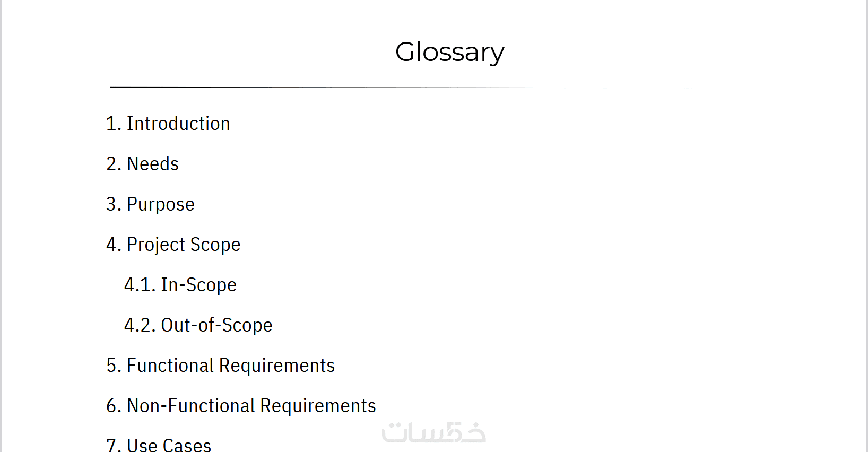
Task: Open the "5. Functional Requirements" entry
Action: click(x=220, y=366)
